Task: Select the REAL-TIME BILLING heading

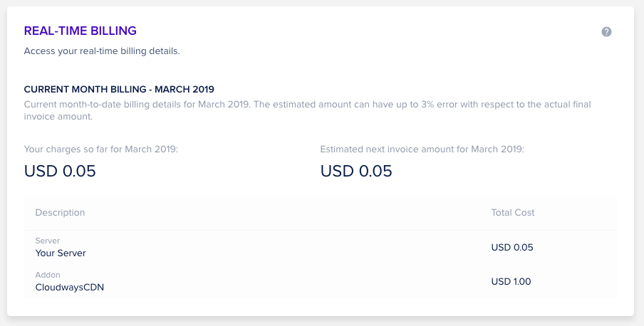Action: click(x=80, y=31)
